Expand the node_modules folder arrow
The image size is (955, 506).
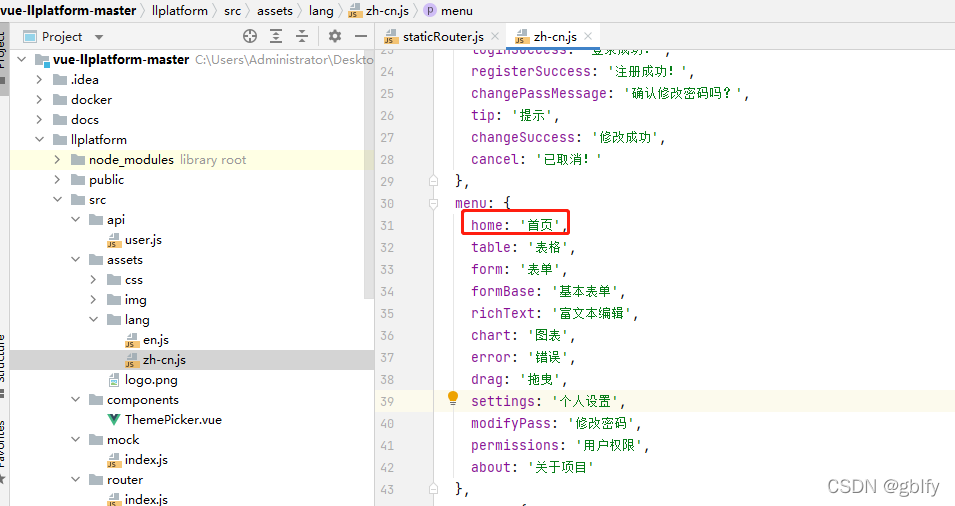point(57,160)
